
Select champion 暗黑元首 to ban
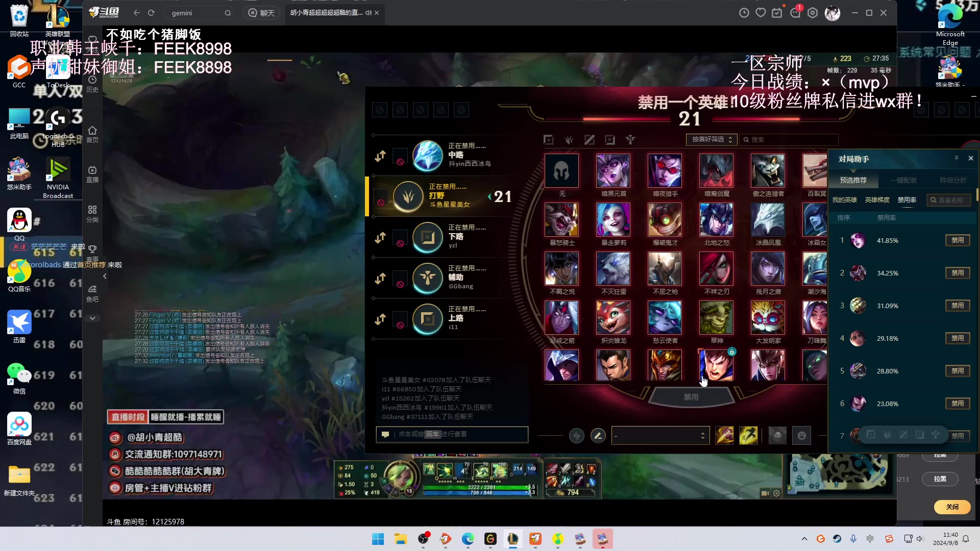tap(613, 171)
